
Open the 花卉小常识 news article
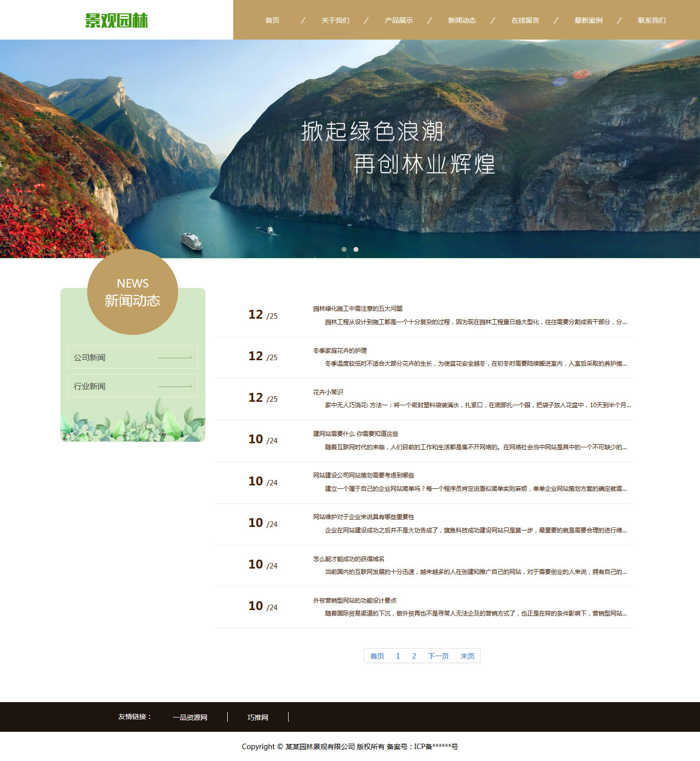click(328, 392)
